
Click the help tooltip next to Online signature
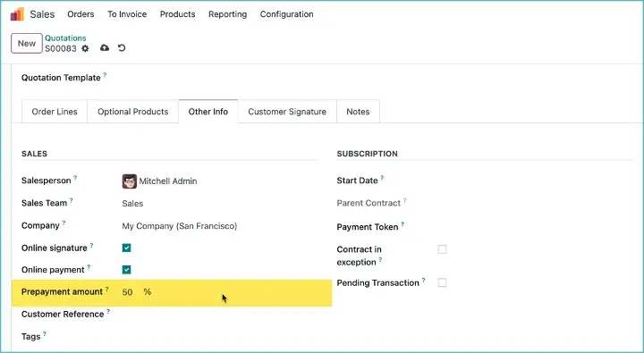click(x=91, y=246)
